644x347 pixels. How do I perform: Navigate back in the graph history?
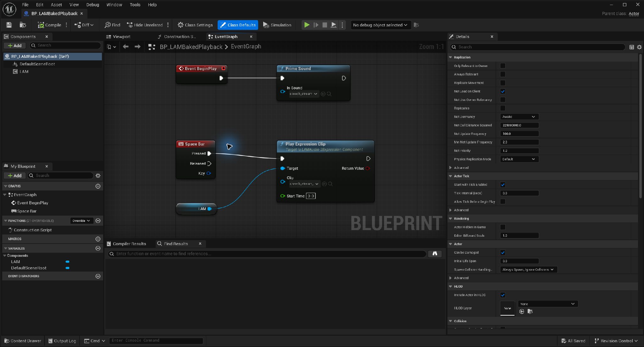coord(126,47)
